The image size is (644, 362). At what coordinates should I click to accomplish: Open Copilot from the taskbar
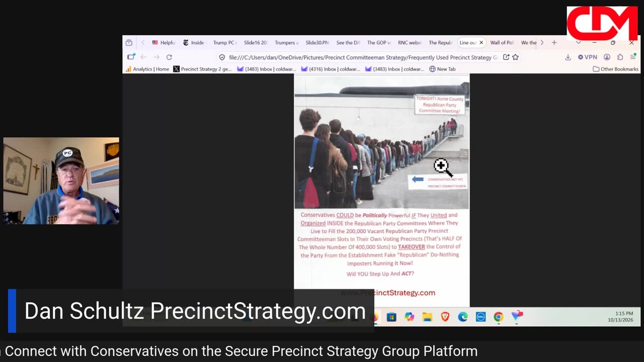(409, 317)
